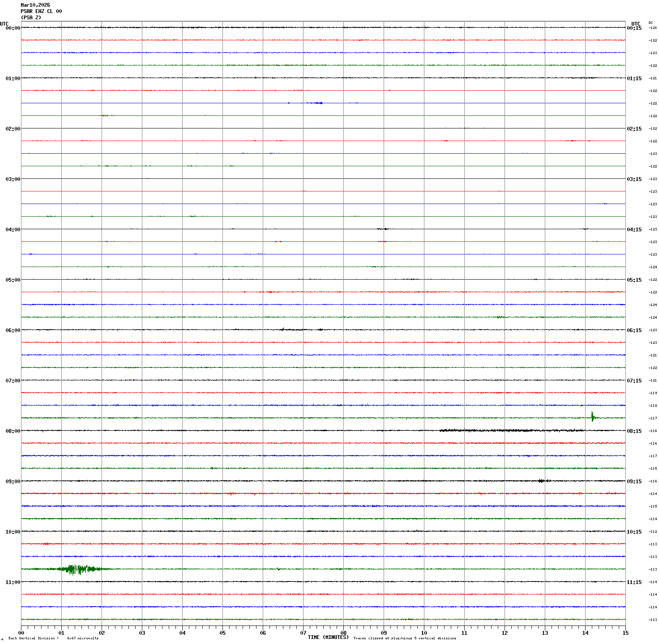This screenshot has width=659, height=644.
Task: Click the -120 DC offset value
Action: (x=653, y=28)
